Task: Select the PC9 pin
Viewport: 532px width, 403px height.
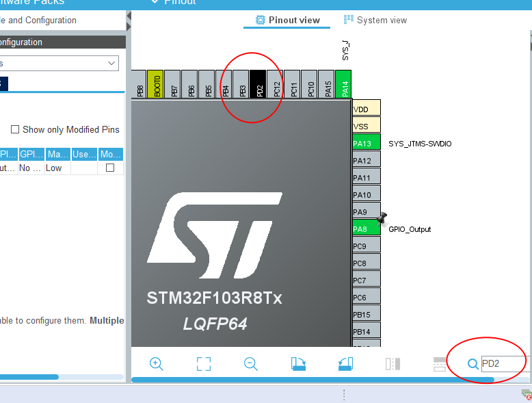Action: click(x=367, y=244)
